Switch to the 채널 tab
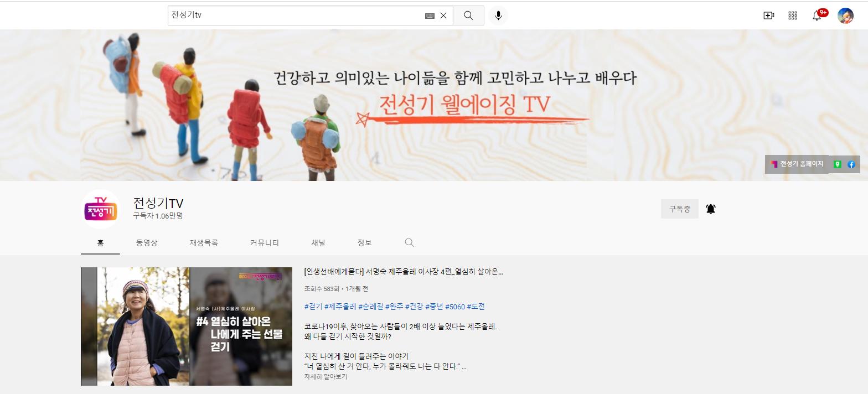 pyautogui.click(x=318, y=243)
